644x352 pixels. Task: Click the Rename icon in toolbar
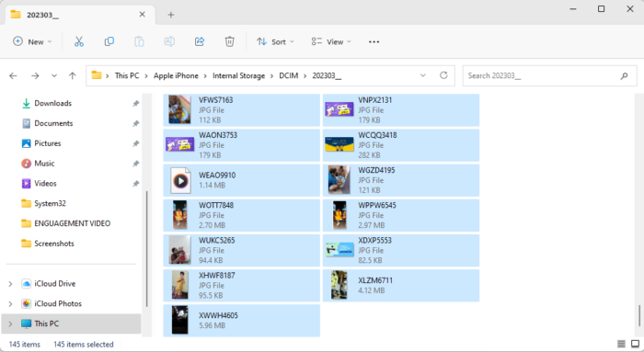[169, 41]
